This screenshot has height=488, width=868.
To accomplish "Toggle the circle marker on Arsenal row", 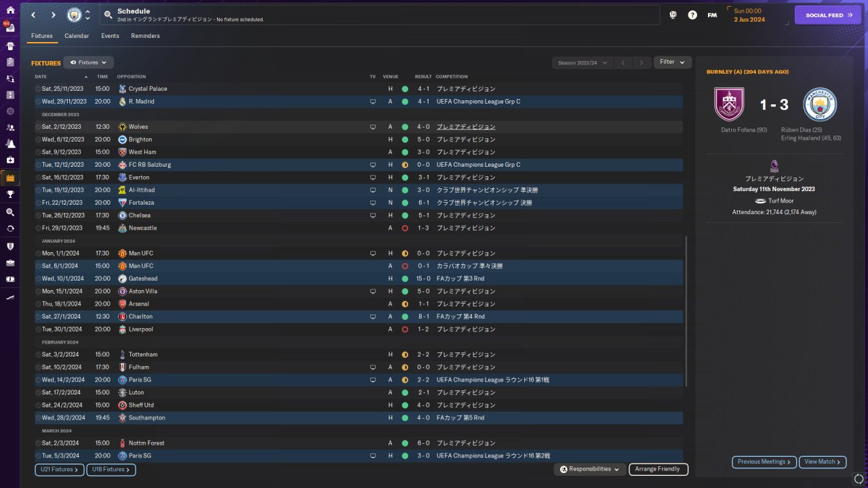I will 38,304.
